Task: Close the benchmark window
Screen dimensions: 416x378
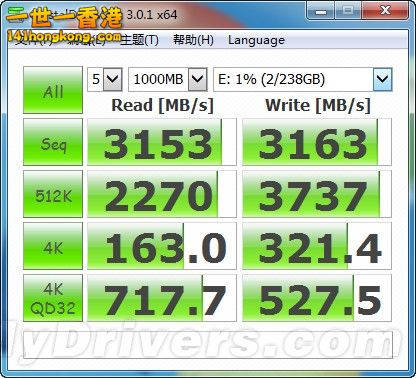Action: [x=385, y=10]
